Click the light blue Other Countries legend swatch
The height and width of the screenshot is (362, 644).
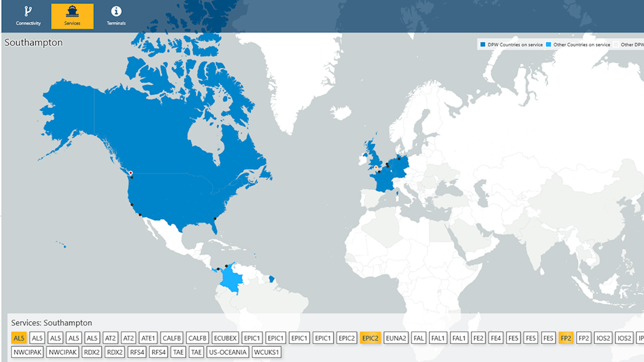[x=548, y=45]
